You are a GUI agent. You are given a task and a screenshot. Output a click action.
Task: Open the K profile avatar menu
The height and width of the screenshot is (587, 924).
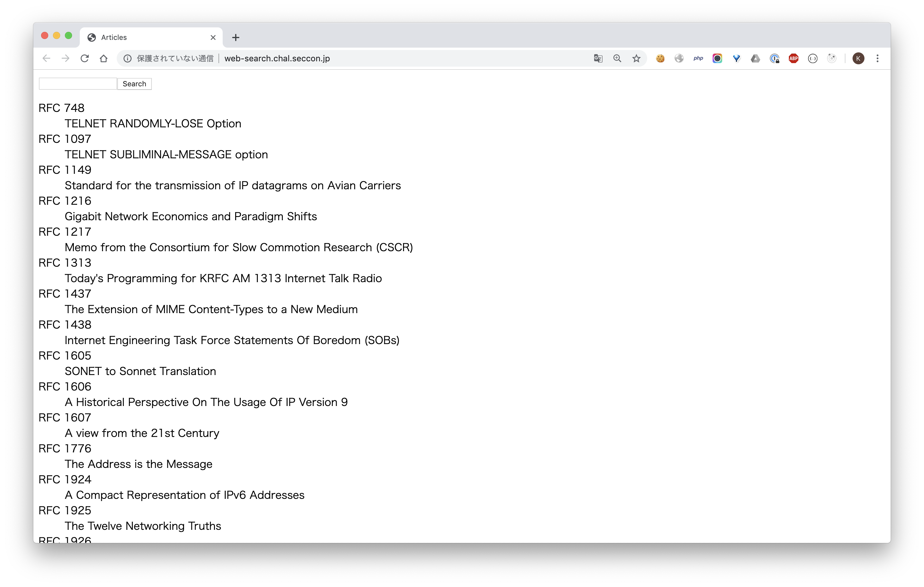pyautogui.click(x=858, y=58)
